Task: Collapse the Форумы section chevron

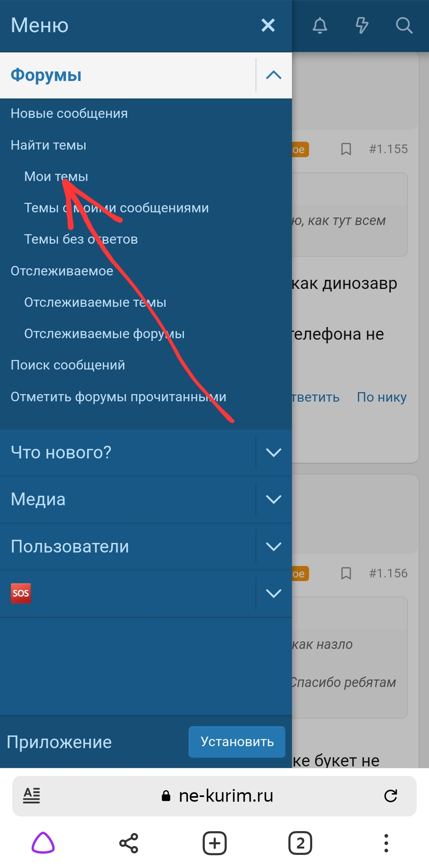Action: pos(274,75)
